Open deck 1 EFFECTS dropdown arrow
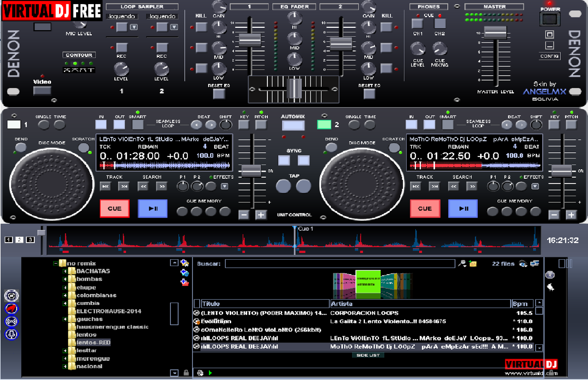The image size is (588, 380). click(x=224, y=187)
